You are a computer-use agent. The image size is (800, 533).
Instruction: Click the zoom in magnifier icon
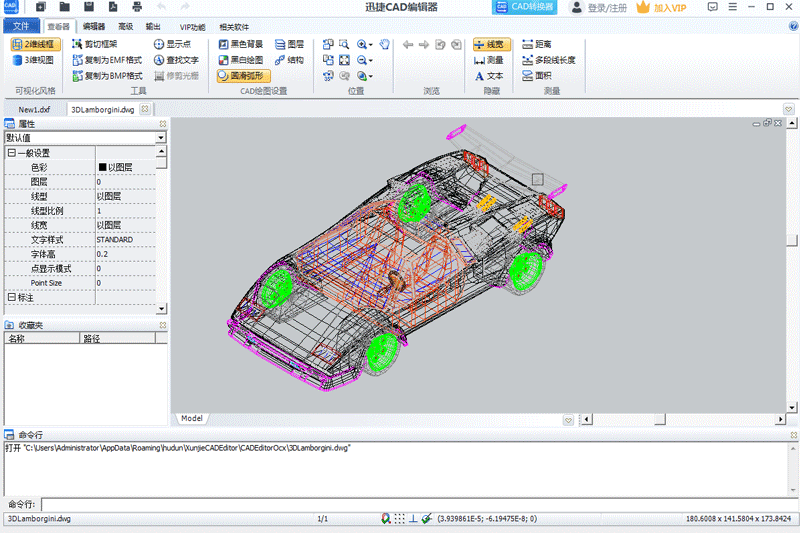[x=362, y=44]
